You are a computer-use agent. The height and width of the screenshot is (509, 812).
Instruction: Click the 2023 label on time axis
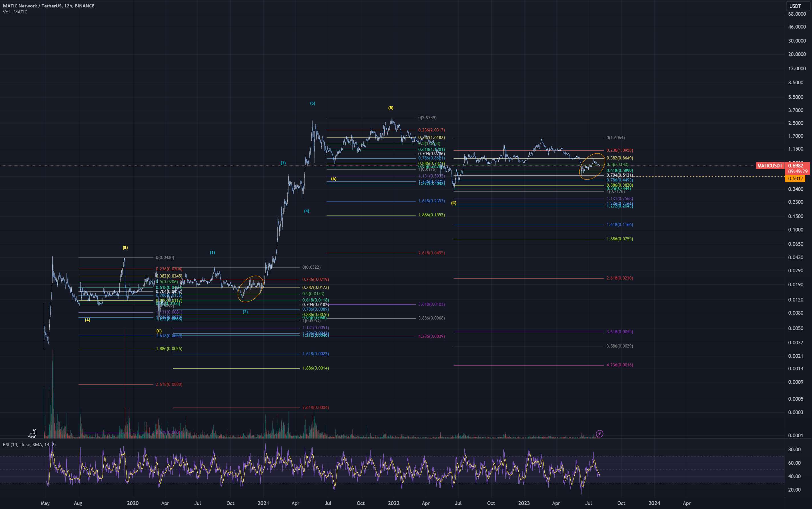click(524, 503)
